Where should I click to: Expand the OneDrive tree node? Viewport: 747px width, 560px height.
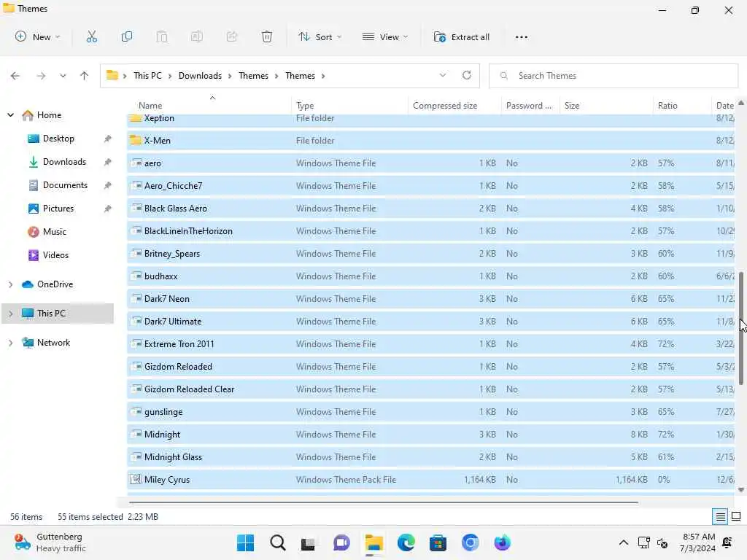click(x=10, y=284)
